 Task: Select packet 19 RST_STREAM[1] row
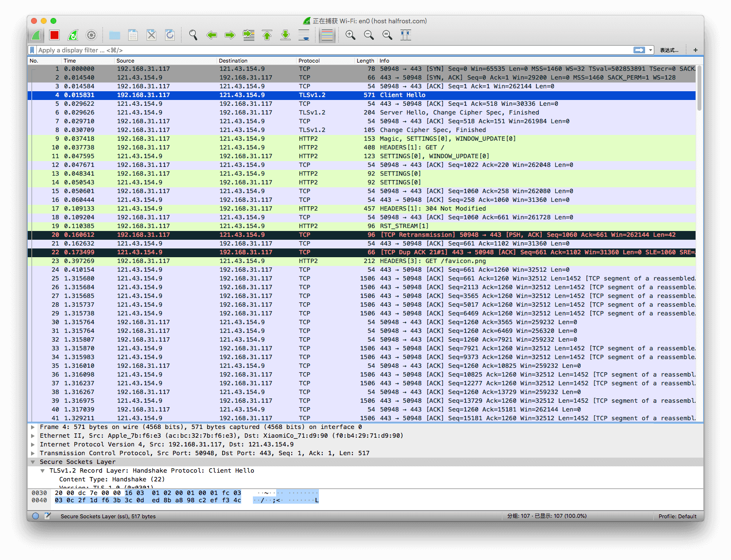click(x=362, y=226)
